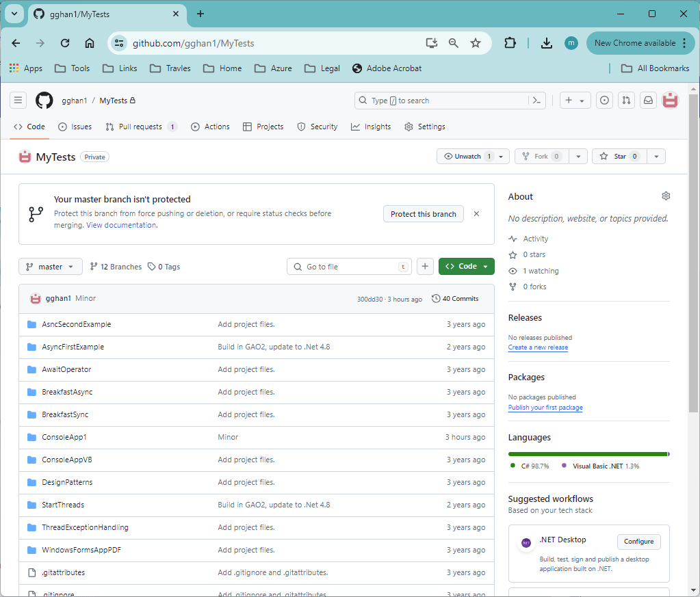Screen dimensions: 700x597
Task: Open the Security tab
Action: pyautogui.click(x=317, y=127)
